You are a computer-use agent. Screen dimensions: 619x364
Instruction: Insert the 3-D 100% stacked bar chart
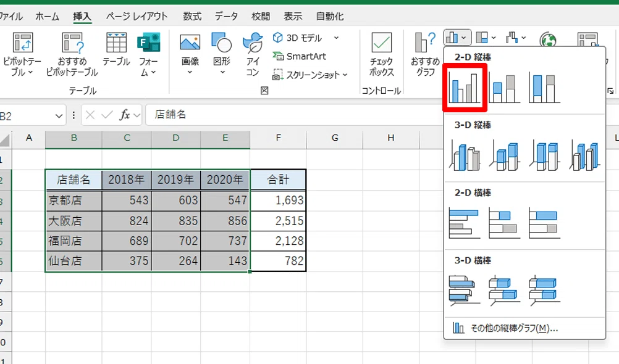click(x=544, y=291)
